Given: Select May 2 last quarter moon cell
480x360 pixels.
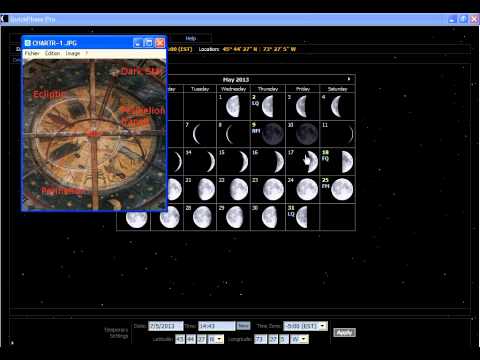Looking at the screenshot, I should (x=268, y=106).
